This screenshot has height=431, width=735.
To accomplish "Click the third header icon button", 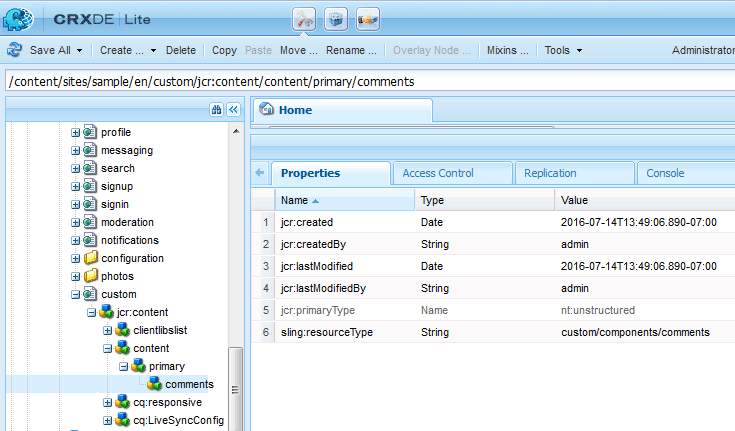I will 368,19.
